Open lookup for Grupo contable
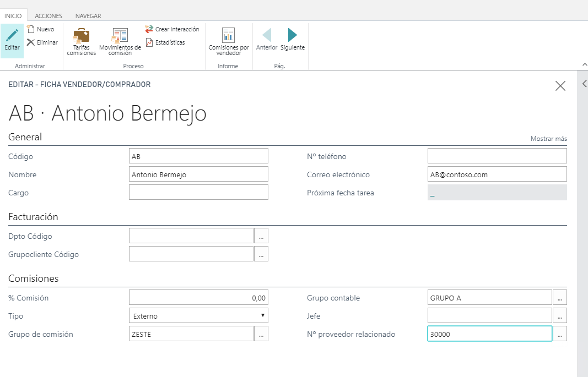This screenshot has height=377, width=588. tap(559, 298)
